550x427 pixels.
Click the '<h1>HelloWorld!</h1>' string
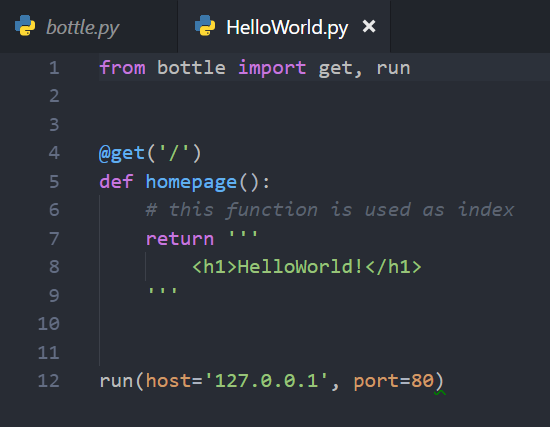307,267
